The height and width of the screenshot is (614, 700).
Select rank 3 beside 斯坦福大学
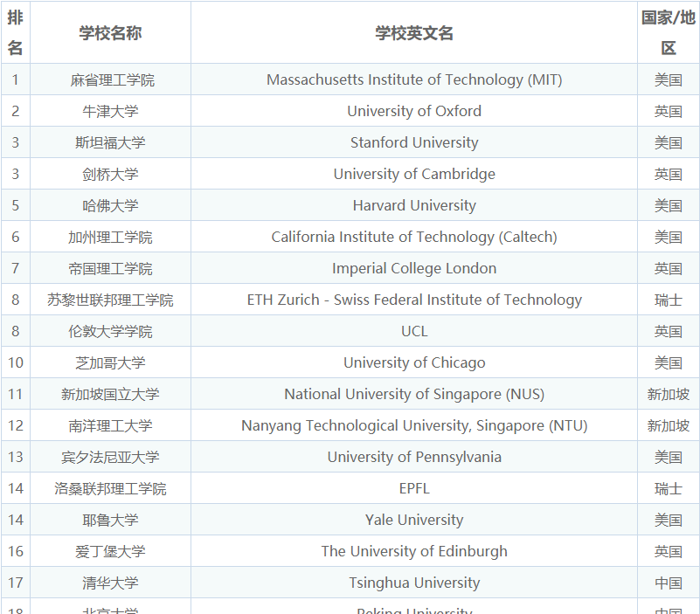[x=15, y=142]
